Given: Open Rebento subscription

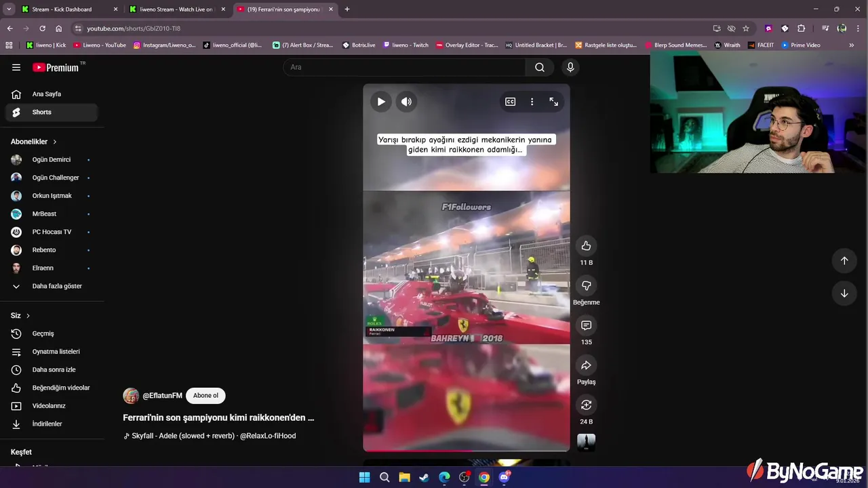Looking at the screenshot, I should (x=52, y=250).
